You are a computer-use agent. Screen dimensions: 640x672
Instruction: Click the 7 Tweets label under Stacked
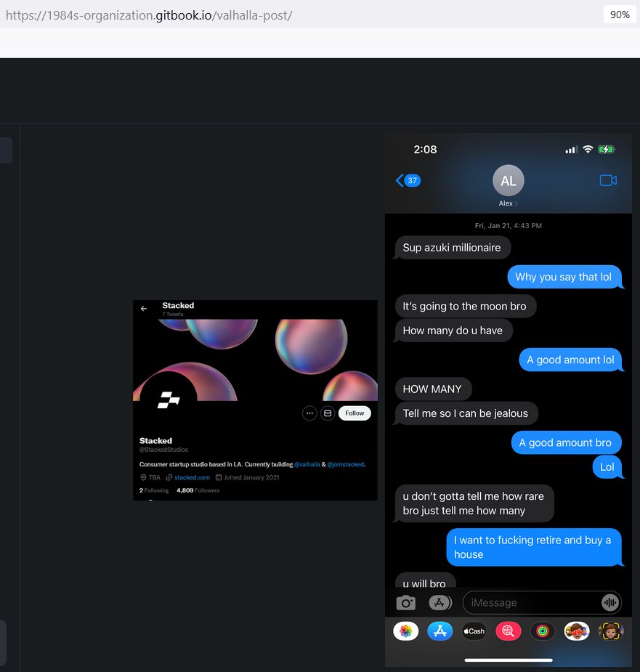(x=173, y=314)
